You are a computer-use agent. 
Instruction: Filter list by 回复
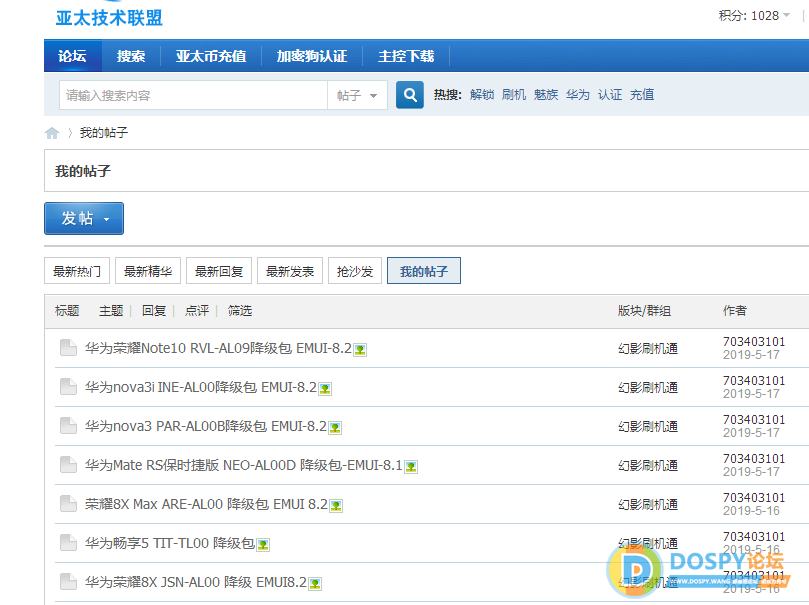tap(154, 310)
